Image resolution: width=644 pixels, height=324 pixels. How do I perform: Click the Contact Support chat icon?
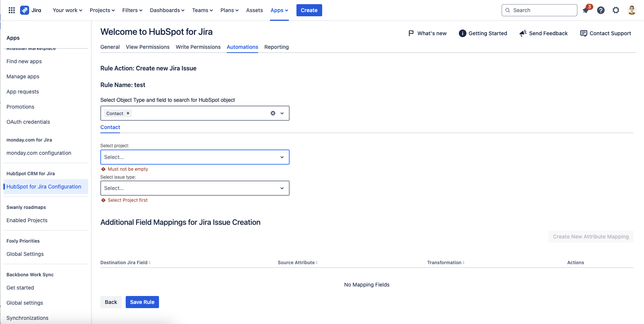(583, 33)
